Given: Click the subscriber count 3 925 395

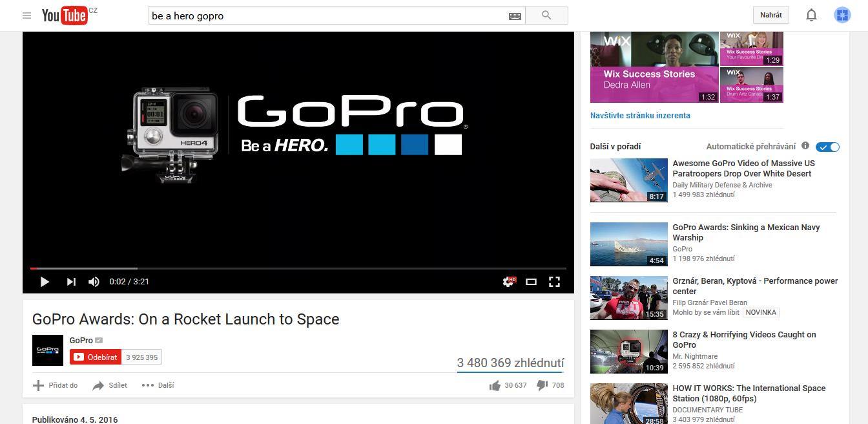Looking at the screenshot, I should click(142, 357).
